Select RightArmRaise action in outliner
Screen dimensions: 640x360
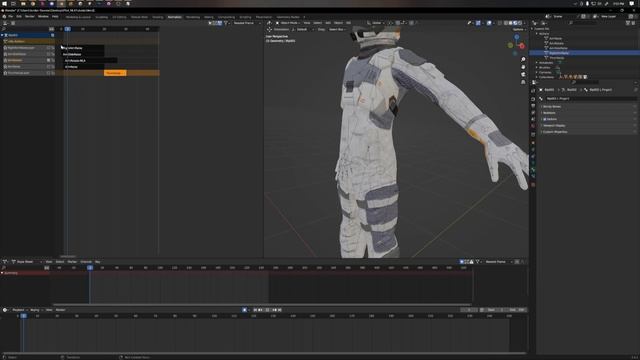[x=559, y=53]
